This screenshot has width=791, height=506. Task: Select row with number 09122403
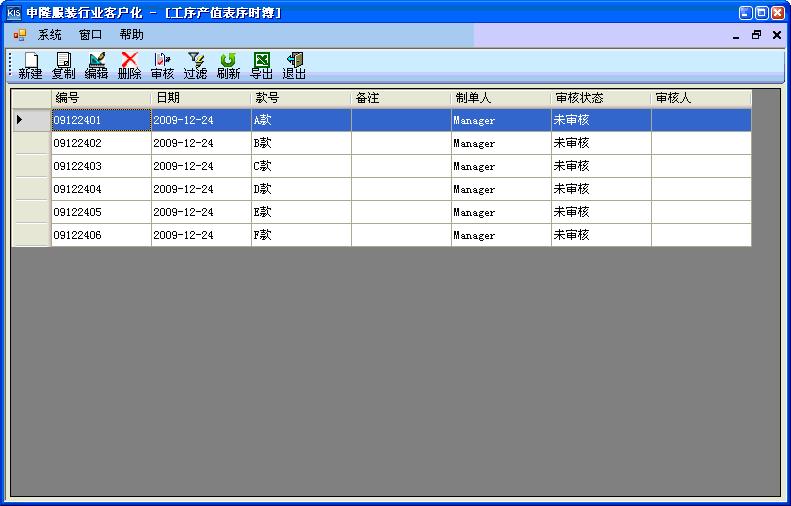pyautogui.click(x=101, y=166)
